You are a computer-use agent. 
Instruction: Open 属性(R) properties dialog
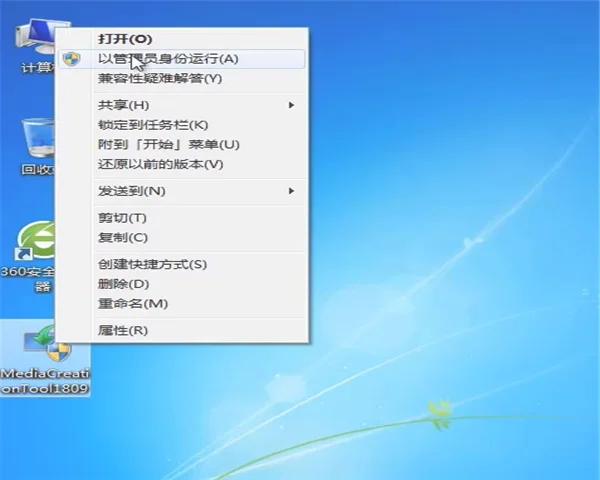122,330
